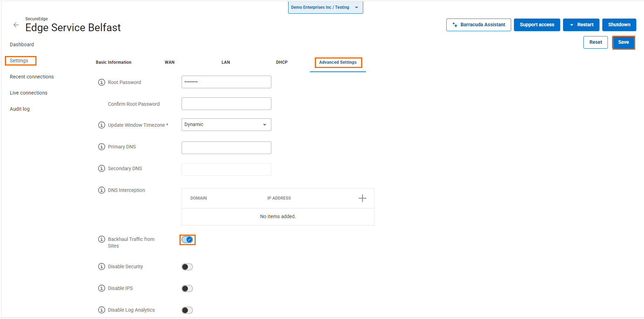Screen dimensions: 644x319
Task: Switch on Disable Log Analytics toggle
Action: click(x=187, y=310)
